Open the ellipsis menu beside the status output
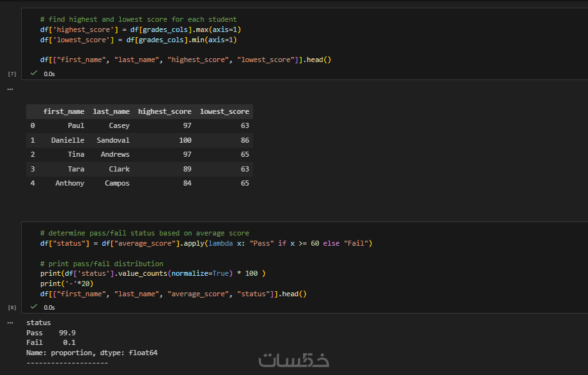The image size is (588, 375). [x=10, y=323]
